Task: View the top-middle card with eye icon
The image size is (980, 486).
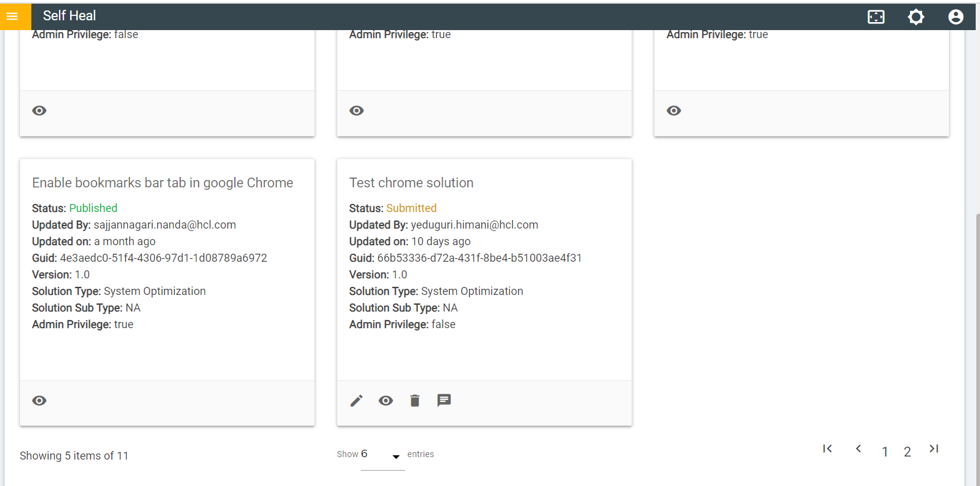Action: click(x=357, y=111)
